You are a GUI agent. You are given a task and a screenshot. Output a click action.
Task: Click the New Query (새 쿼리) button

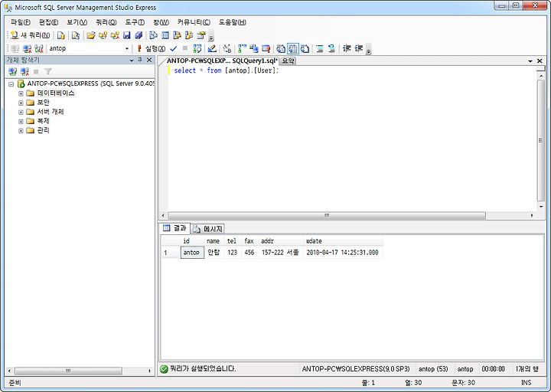point(30,35)
